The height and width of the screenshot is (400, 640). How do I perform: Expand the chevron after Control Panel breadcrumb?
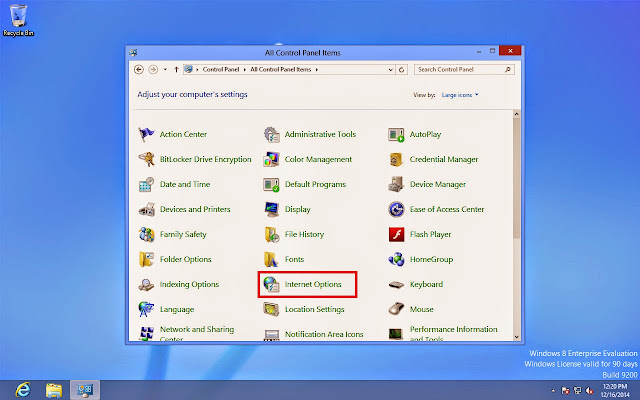244,69
